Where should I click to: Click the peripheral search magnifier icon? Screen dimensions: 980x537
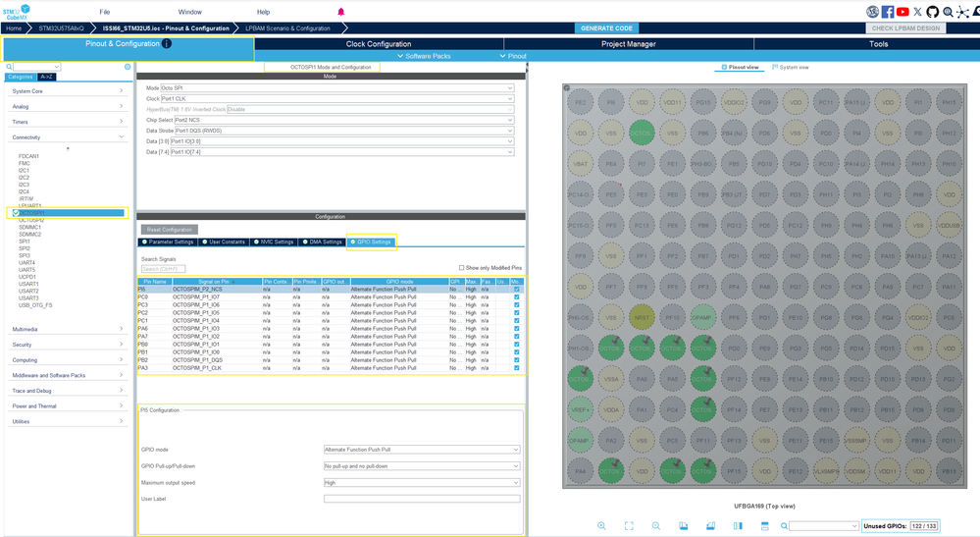click(9, 66)
